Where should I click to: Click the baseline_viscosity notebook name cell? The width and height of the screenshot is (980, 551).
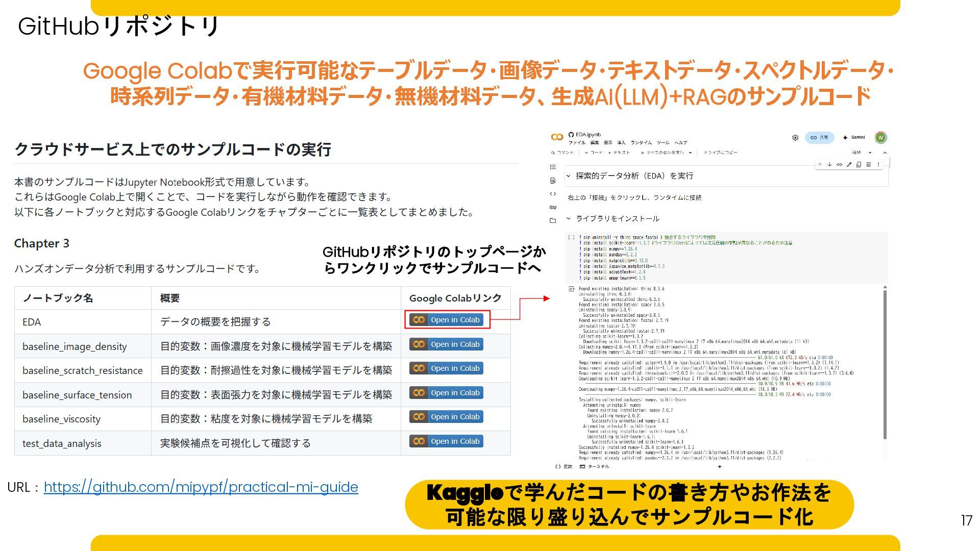coord(83,419)
